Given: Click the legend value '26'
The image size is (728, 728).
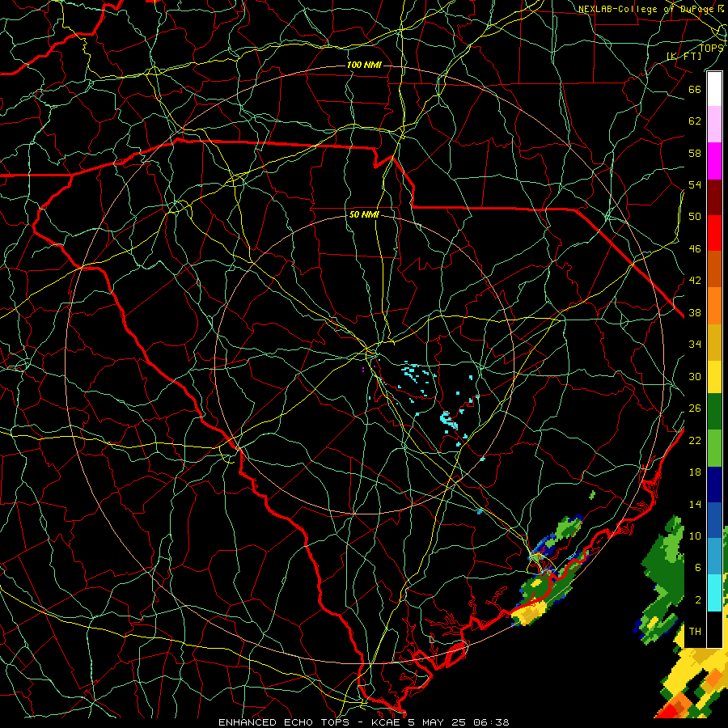Looking at the screenshot, I should (695, 408).
